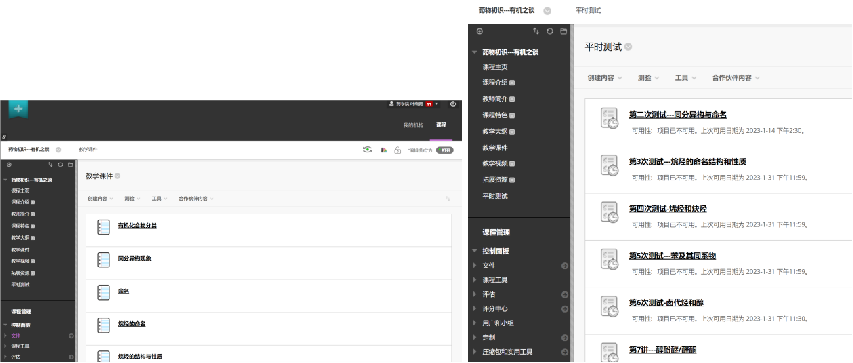The height and width of the screenshot is (363, 853).
Task: Open chevron menu beside 教学课件 page title
Action: [x=118, y=176]
